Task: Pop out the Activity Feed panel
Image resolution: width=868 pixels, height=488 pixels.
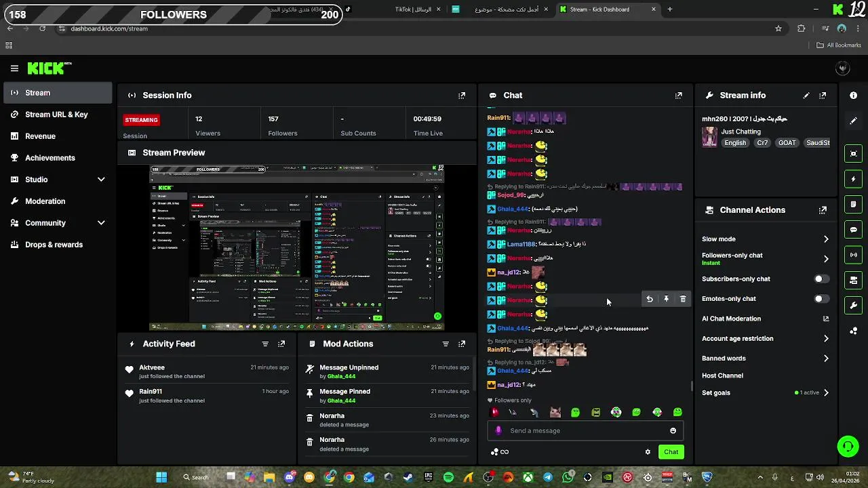Action: click(281, 344)
